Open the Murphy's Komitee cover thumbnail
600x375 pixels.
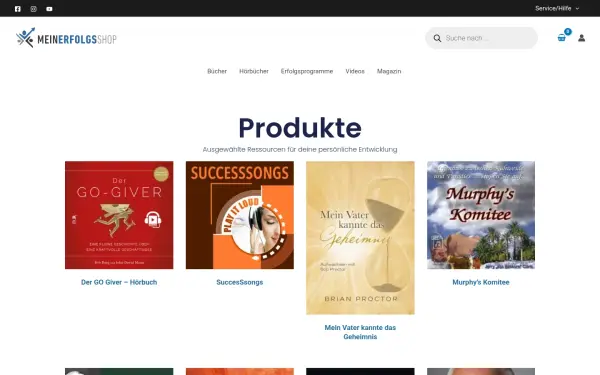481,215
